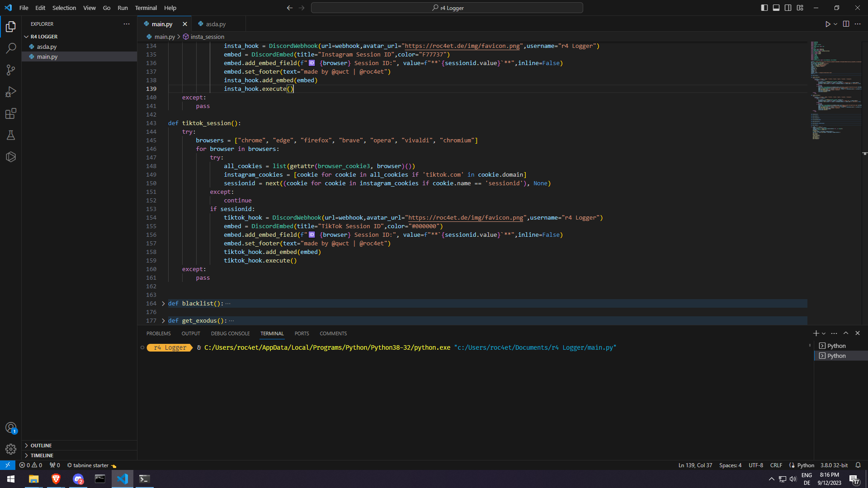Open the Search view in activity bar

pos(11,48)
